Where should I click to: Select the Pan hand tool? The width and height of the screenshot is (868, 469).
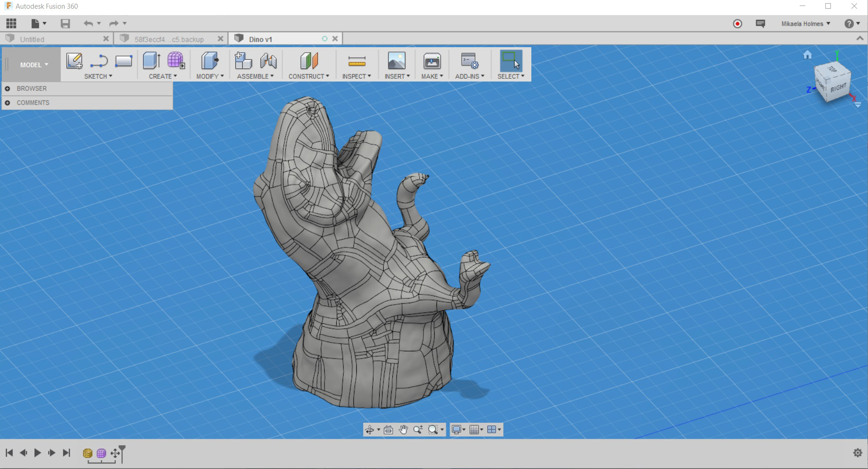403,430
